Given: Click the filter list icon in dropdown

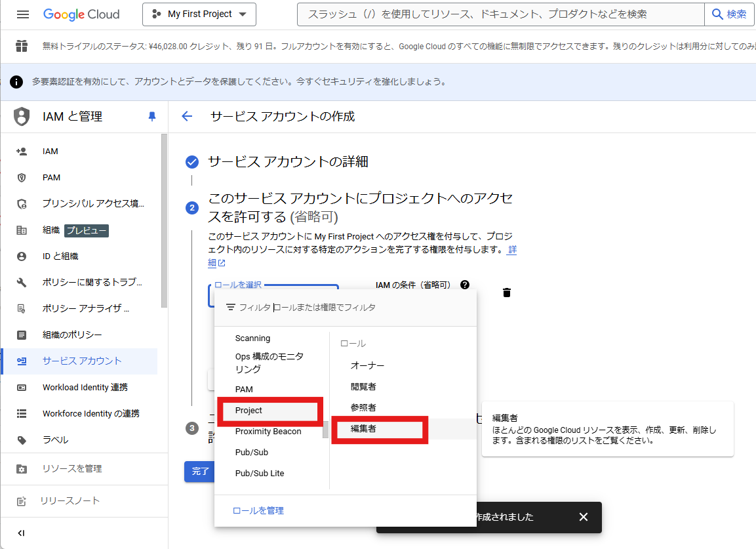Looking at the screenshot, I should tap(231, 308).
